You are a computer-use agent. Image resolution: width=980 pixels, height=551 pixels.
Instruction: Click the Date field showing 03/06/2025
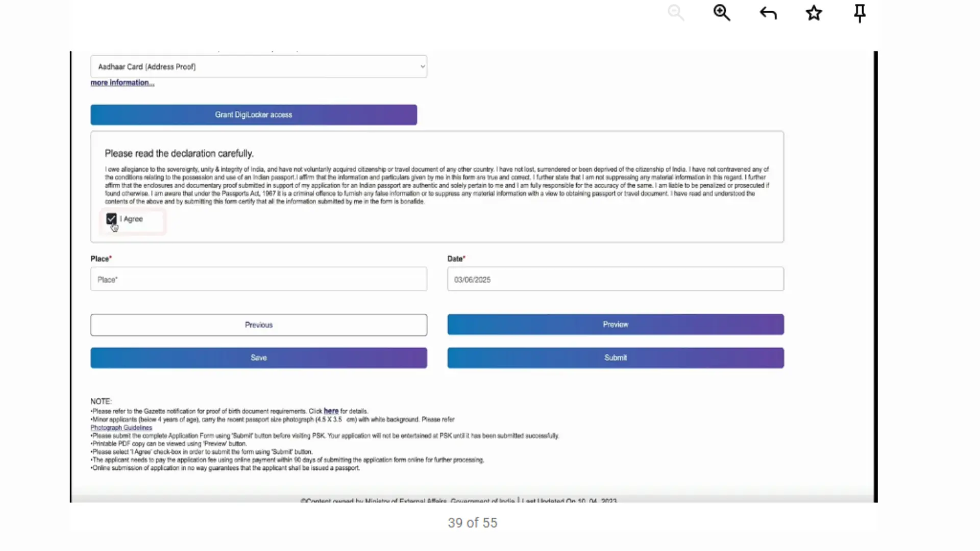coord(616,279)
